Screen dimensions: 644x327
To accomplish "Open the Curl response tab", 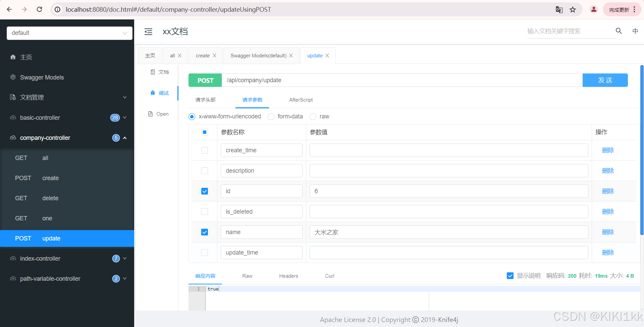I will (329, 276).
